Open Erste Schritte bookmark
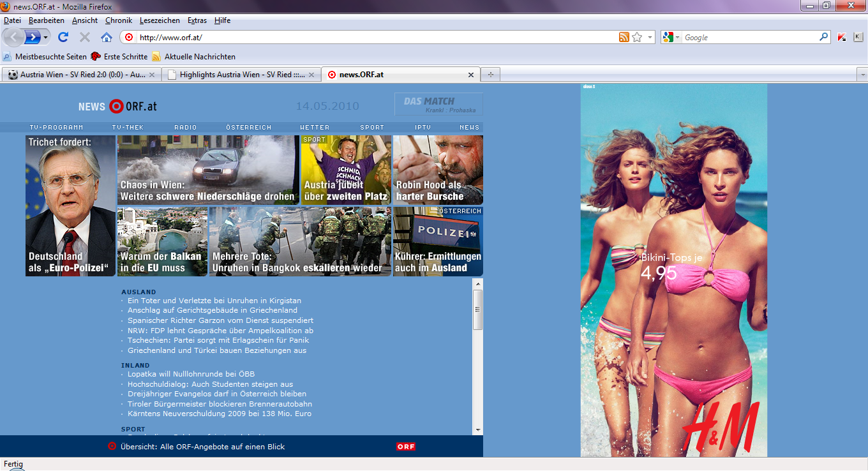This screenshot has height=471, width=868. click(x=119, y=57)
